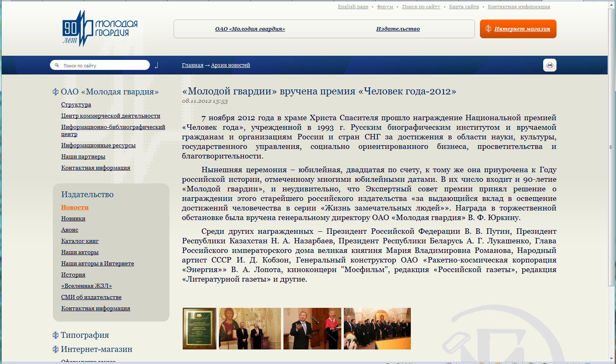Expand the Интернет-магазин sidebar heading

tap(97, 349)
